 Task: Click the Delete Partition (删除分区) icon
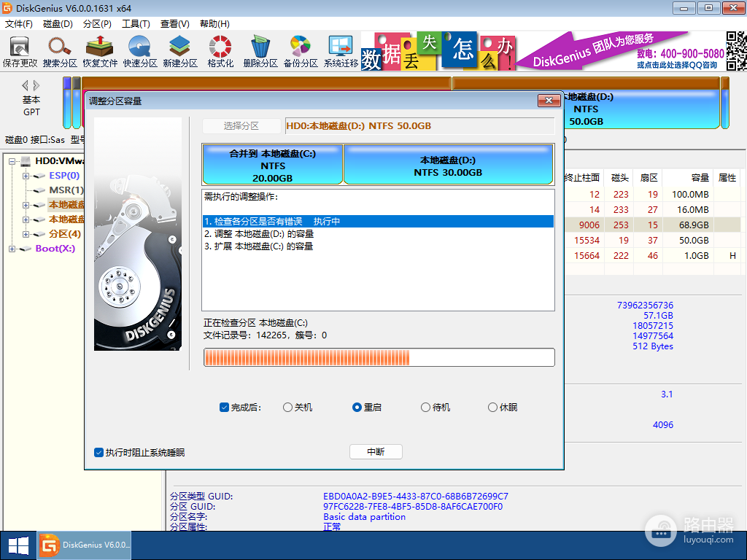[260, 52]
